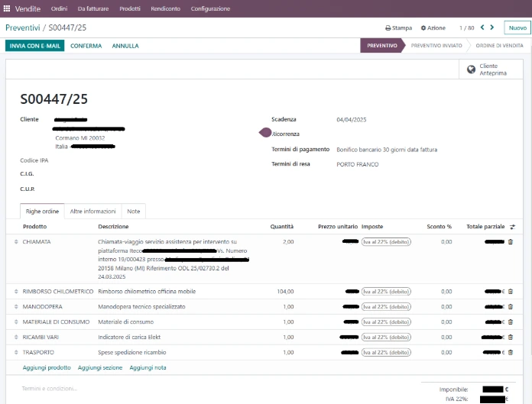Screen dimensions: 532x404
Task: Go to previous record arrow
Action: pos(482,27)
